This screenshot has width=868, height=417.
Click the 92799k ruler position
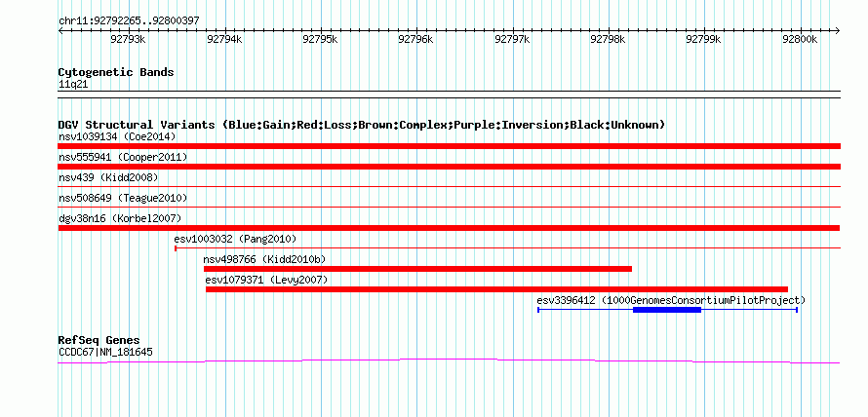[x=703, y=39]
